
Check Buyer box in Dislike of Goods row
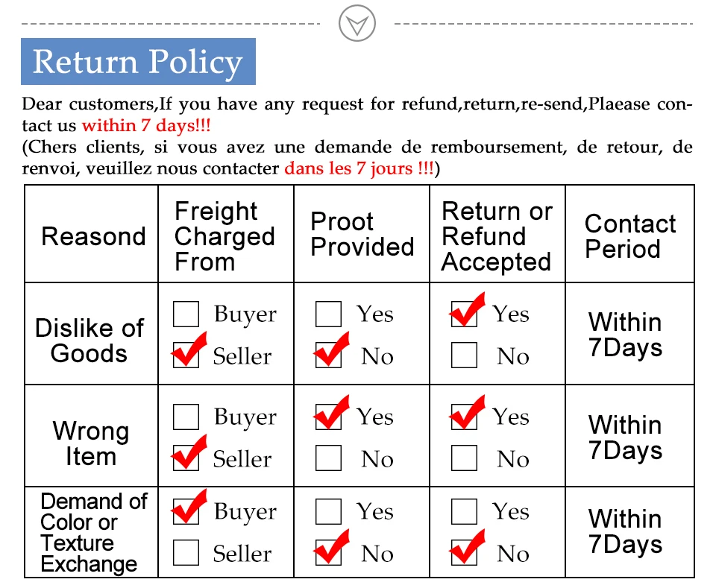pyautogui.click(x=186, y=314)
